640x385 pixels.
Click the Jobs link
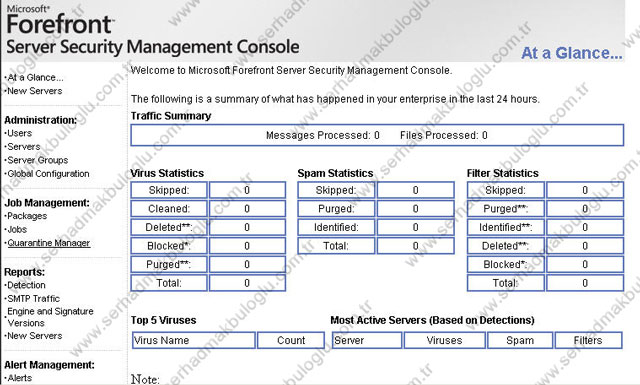click(17, 229)
